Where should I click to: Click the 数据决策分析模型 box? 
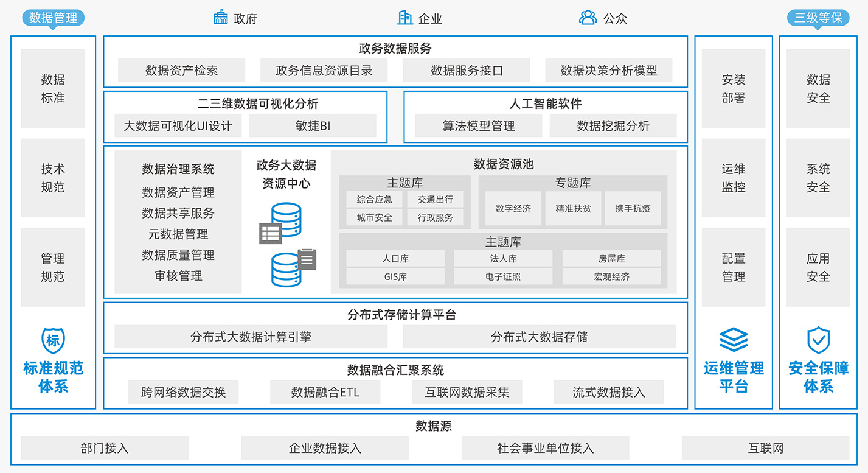point(609,70)
